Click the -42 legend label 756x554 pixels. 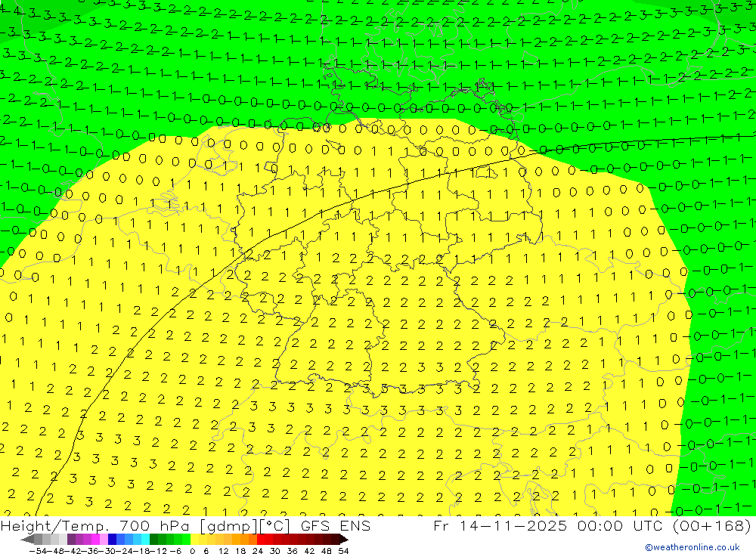pos(73,551)
